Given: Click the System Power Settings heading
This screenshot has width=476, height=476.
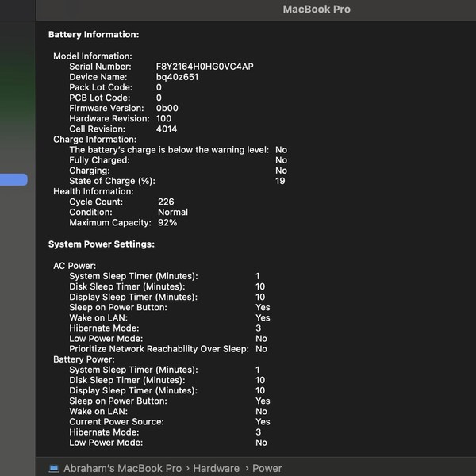Looking at the screenshot, I should (x=102, y=244).
